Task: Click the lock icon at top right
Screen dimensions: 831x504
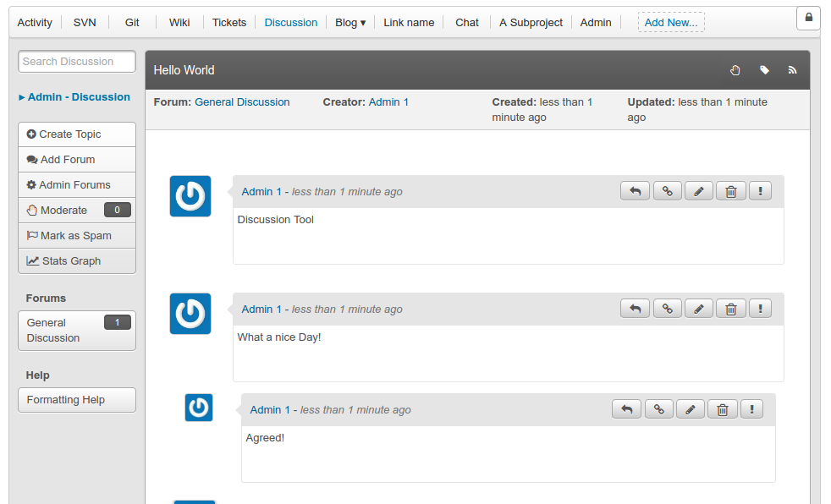Action: click(808, 18)
